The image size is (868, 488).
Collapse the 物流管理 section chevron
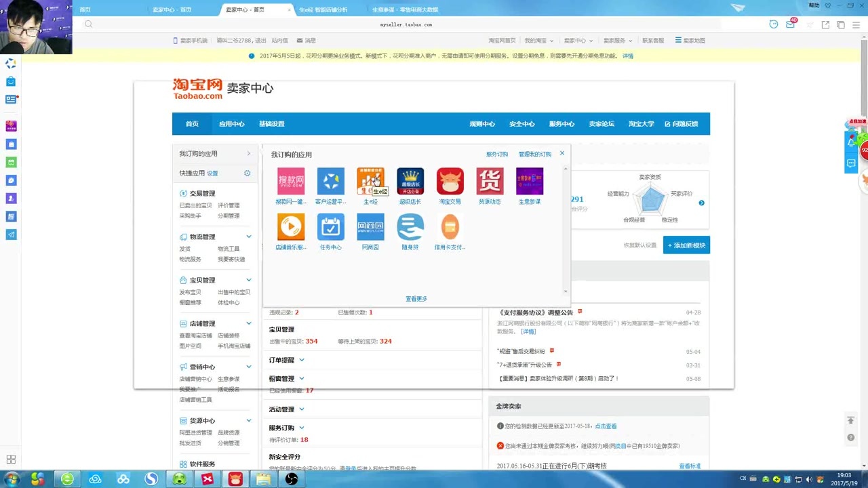249,237
